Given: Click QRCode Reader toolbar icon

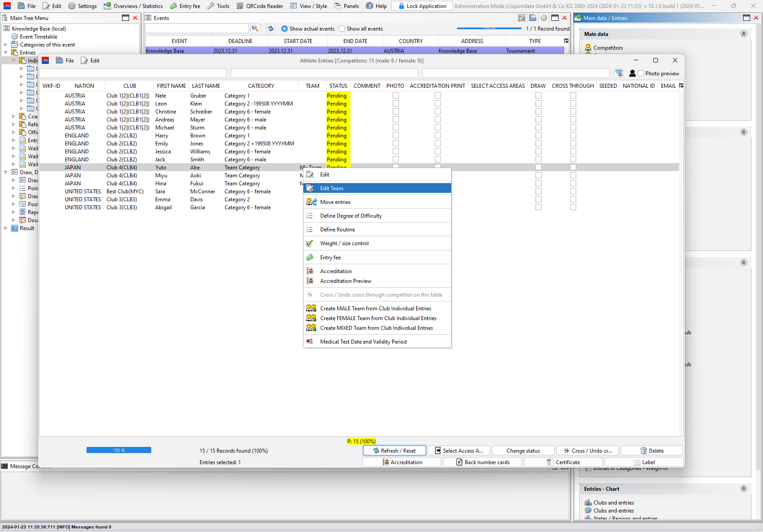Looking at the screenshot, I should [240, 6].
